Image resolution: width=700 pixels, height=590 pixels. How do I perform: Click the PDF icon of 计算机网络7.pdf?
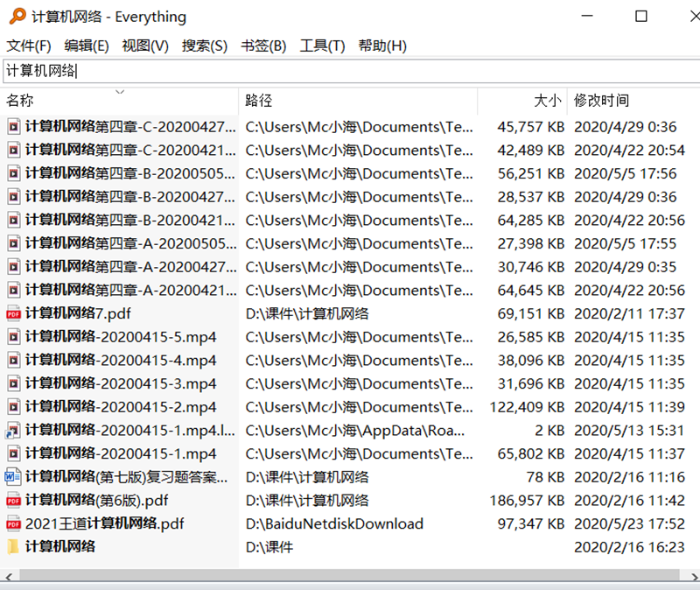[x=13, y=313]
